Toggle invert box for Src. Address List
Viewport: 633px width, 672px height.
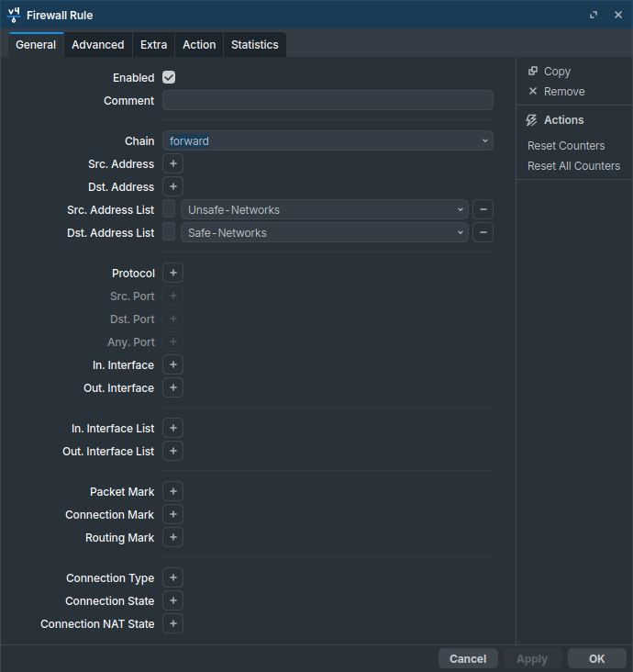169,210
